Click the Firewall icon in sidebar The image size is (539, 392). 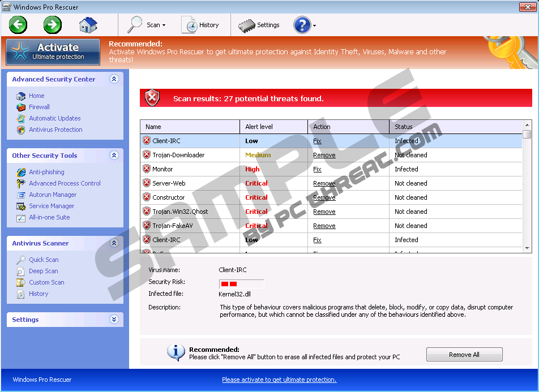21,107
